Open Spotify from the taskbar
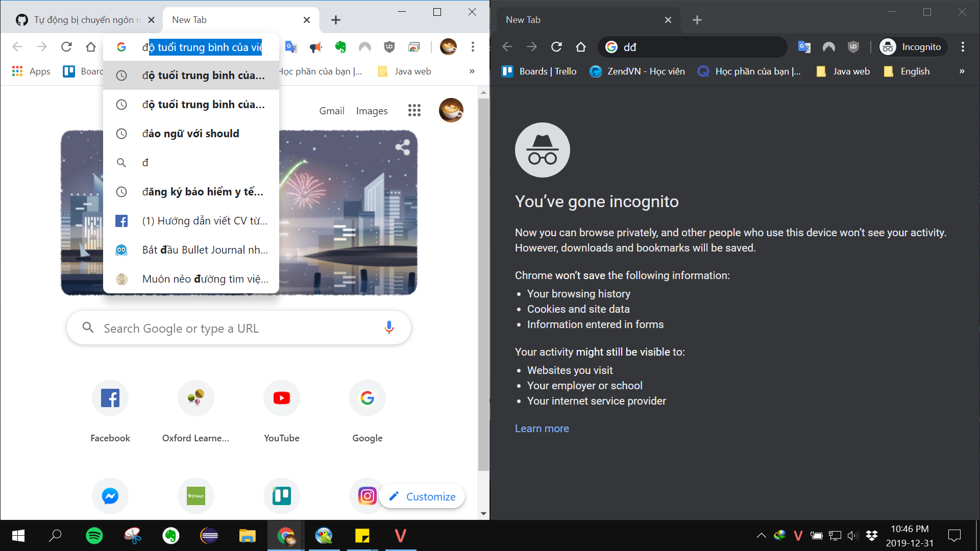 tap(94, 536)
